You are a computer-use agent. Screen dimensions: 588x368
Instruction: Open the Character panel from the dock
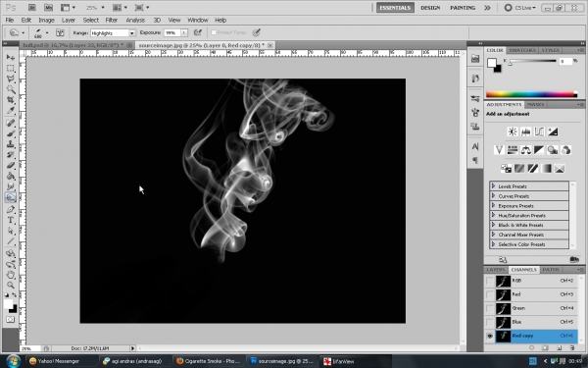click(475, 146)
